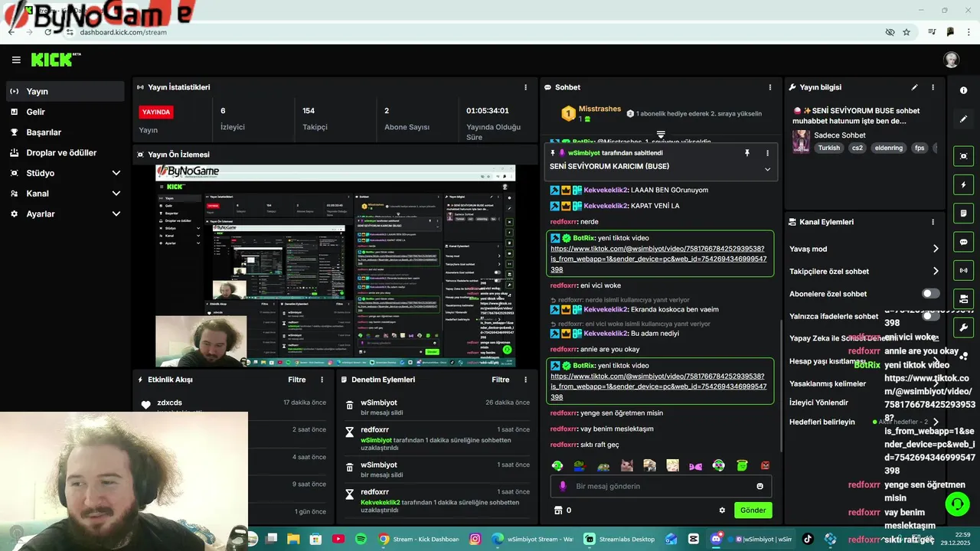This screenshot has width=980, height=551.
Task: Open Spotify from the taskbar
Action: coord(361,539)
